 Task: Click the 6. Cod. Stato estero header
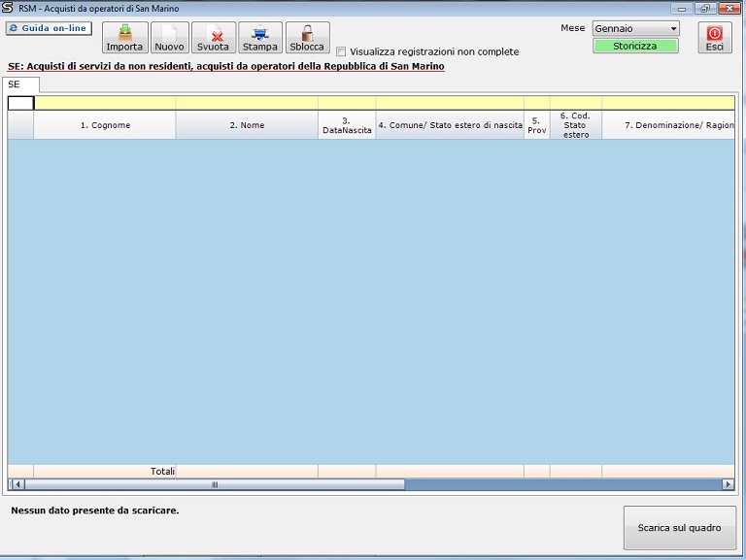(x=576, y=125)
